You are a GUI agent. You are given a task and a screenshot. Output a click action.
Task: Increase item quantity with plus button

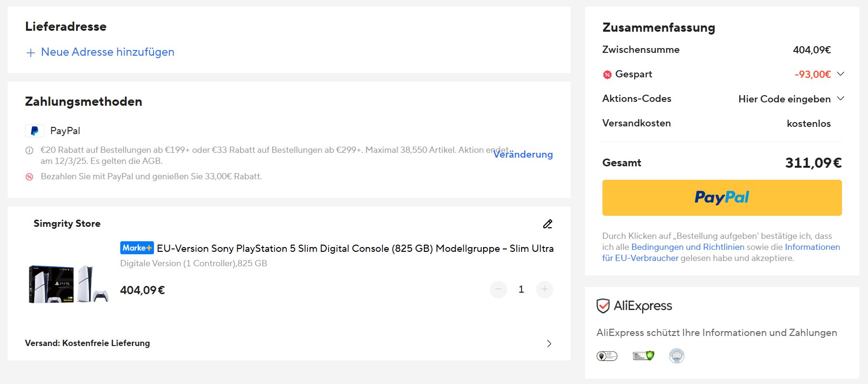544,289
